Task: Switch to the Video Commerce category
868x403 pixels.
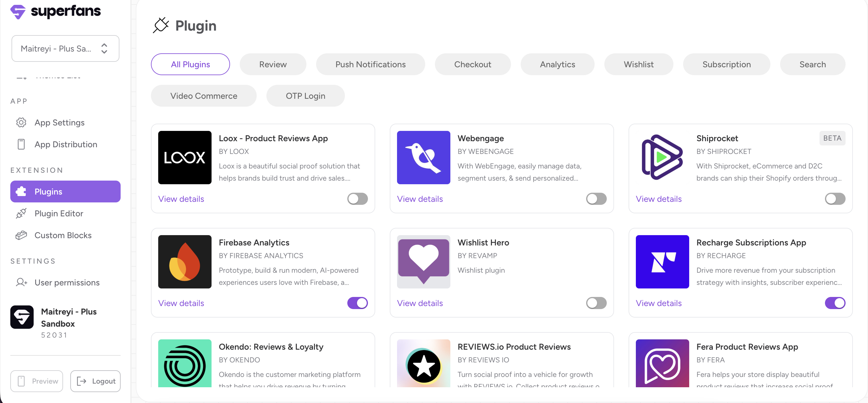Action: coord(204,96)
